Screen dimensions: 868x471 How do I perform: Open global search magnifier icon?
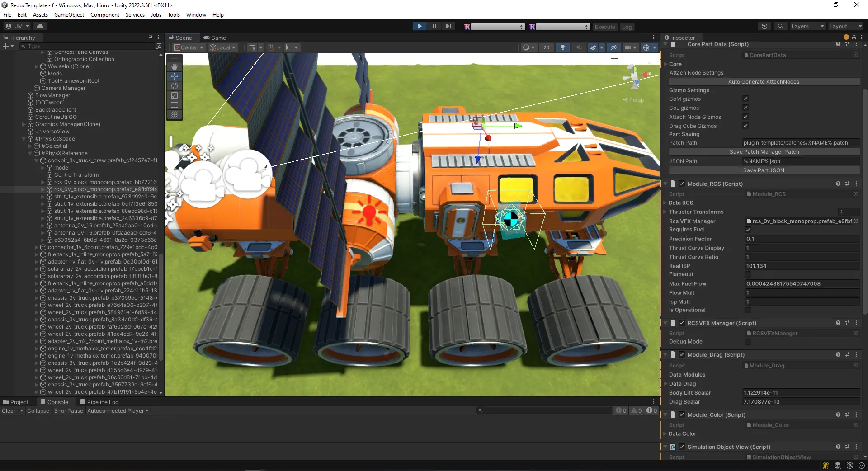click(780, 27)
